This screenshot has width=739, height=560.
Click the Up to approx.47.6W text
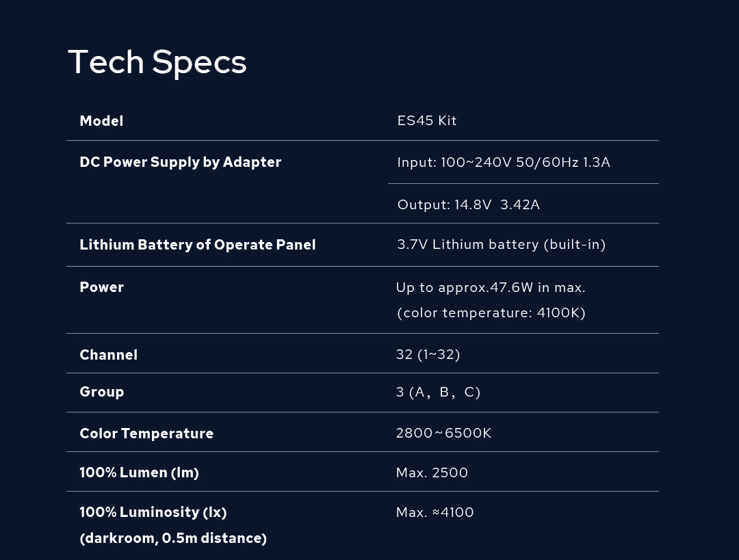click(x=490, y=288)
